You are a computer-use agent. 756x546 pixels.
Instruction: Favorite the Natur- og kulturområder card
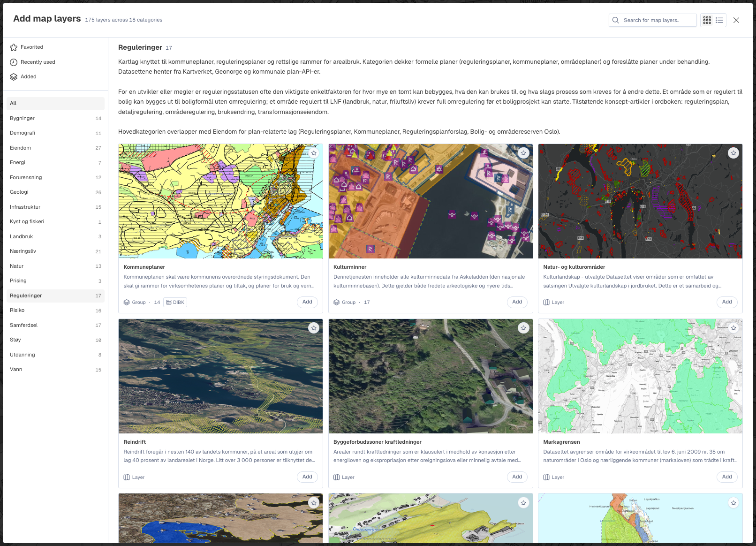733,153
